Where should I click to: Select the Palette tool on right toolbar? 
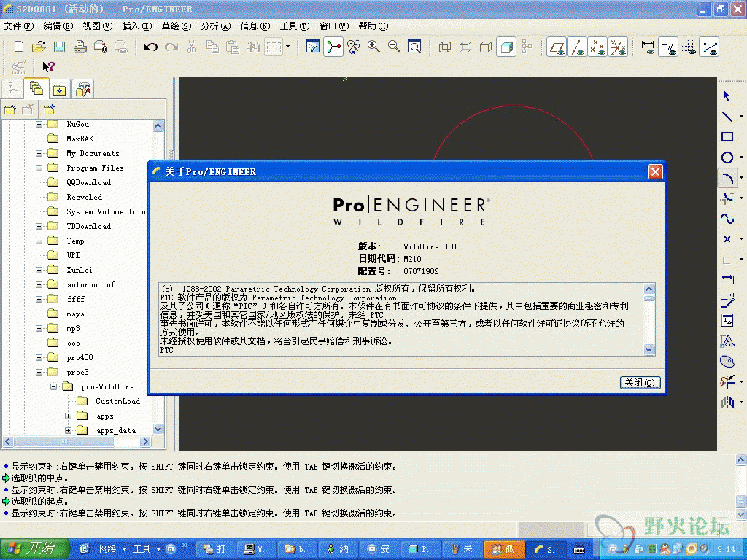[727, 362]
